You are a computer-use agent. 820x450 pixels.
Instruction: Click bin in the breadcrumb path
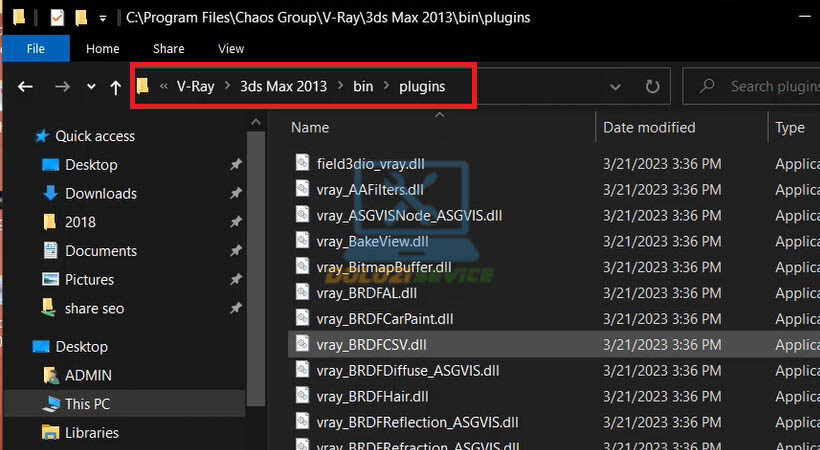[x=363, y=86]
